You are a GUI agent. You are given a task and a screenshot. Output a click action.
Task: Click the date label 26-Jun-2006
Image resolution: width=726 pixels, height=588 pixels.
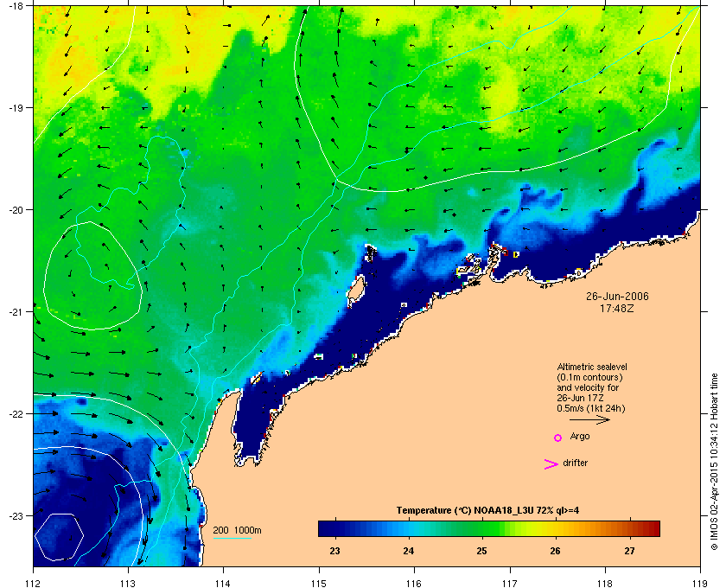coord(617,296)
